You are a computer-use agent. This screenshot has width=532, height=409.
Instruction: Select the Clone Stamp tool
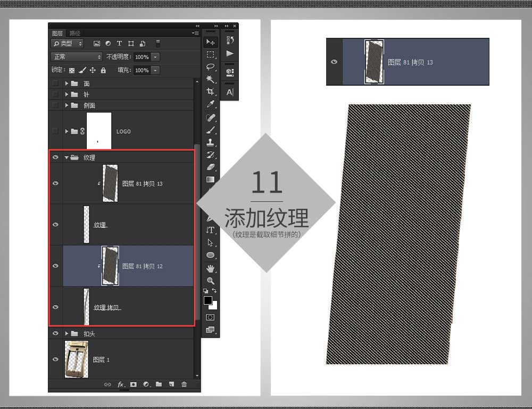click(210, 142)
